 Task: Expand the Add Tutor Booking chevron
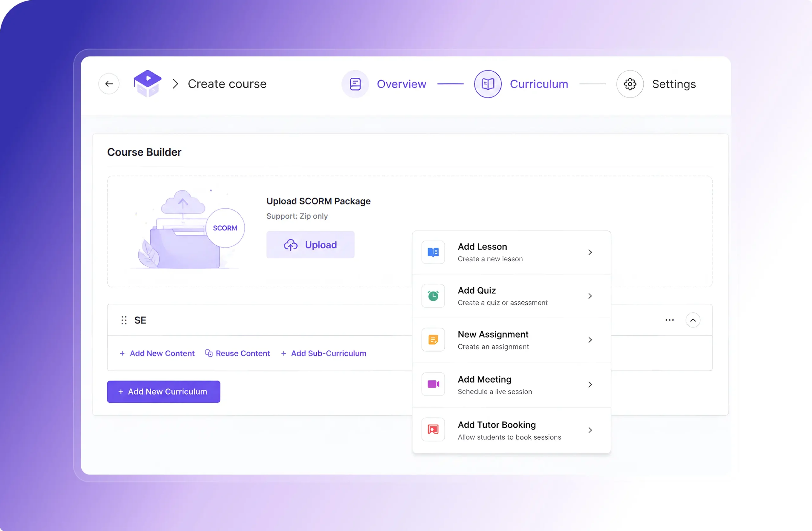pos(590,430)
